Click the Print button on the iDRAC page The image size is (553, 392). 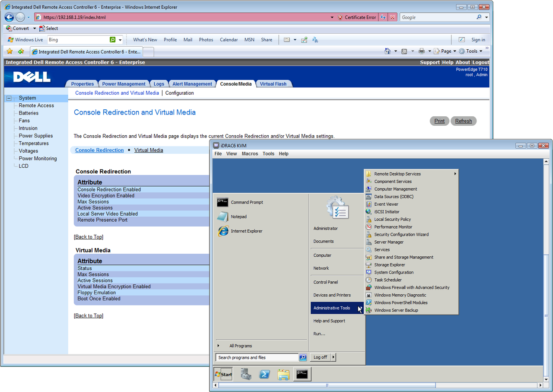click(439, 121)
